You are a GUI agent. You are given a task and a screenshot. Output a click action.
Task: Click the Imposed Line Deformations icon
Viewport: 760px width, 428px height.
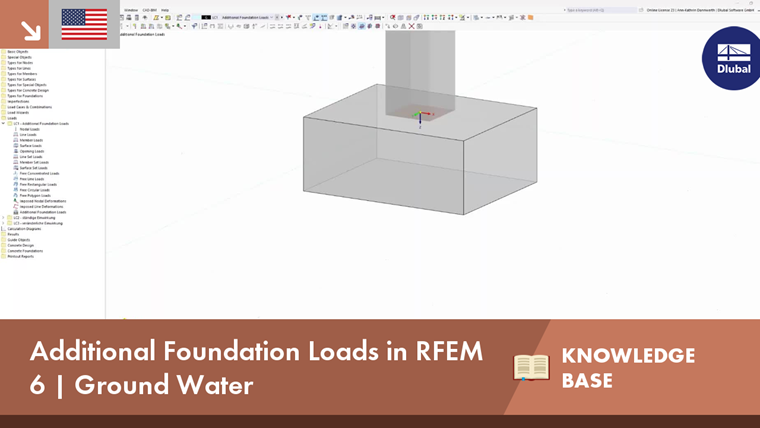click(x=16, y=206)
